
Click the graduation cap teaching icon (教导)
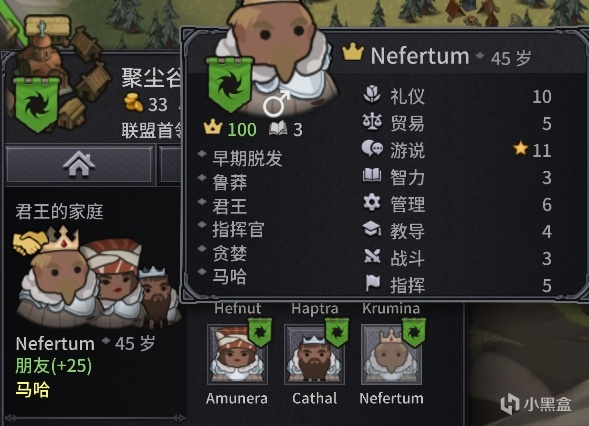click(x=372, y=229)
